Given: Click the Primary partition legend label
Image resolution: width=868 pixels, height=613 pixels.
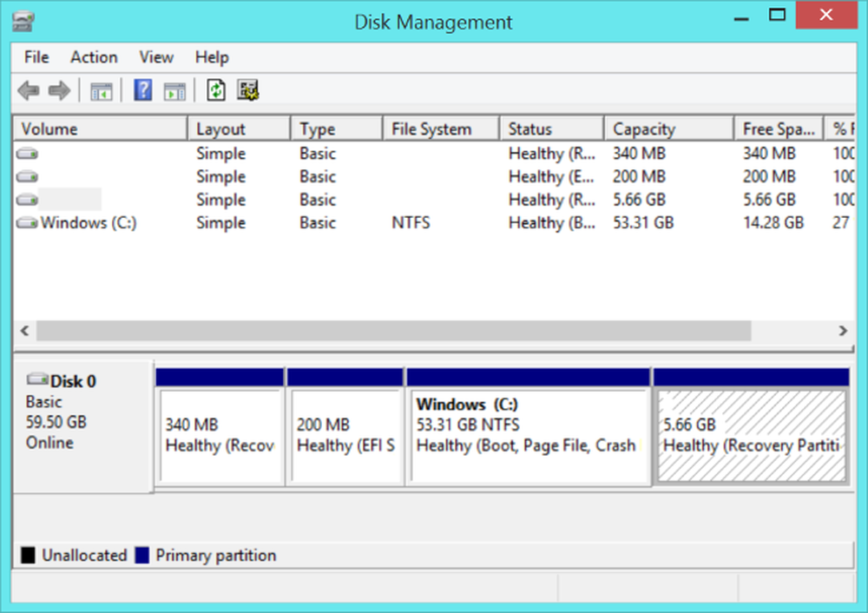Looking at the screenshot, I should (216, 555).
